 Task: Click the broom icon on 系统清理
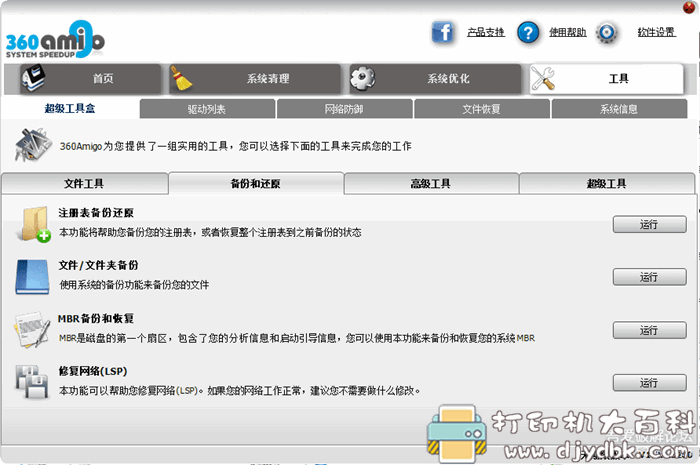click(181, 79)
